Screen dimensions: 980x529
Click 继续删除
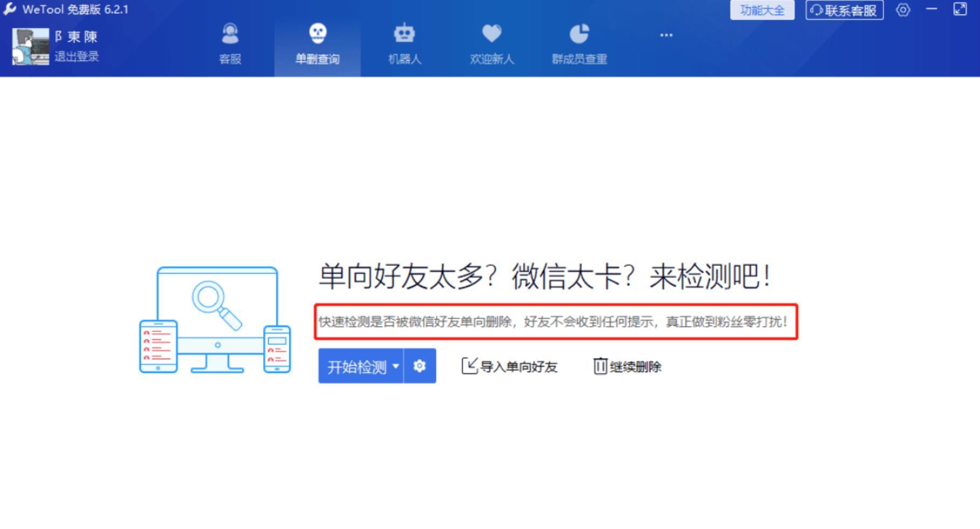(x=627, y=366)
